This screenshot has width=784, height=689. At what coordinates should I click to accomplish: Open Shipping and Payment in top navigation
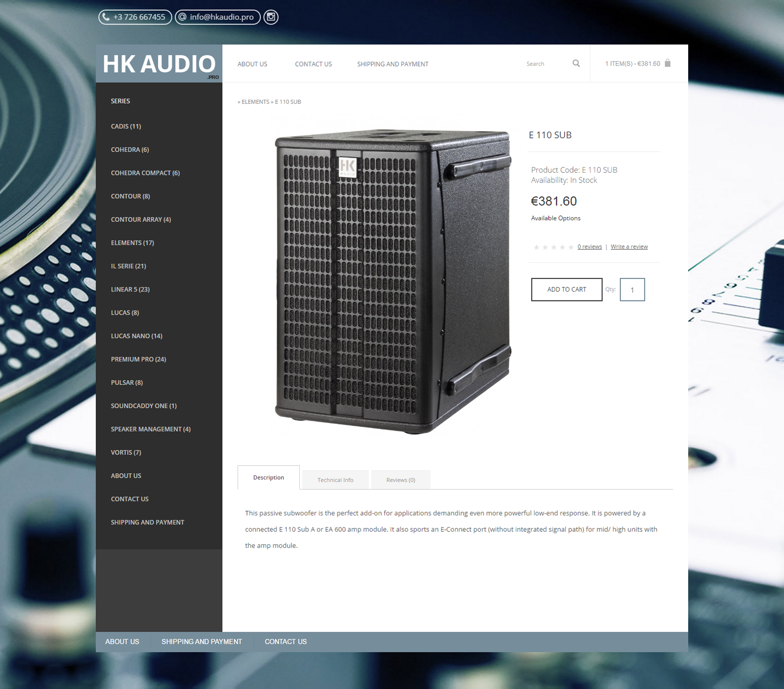click(392, 64)
